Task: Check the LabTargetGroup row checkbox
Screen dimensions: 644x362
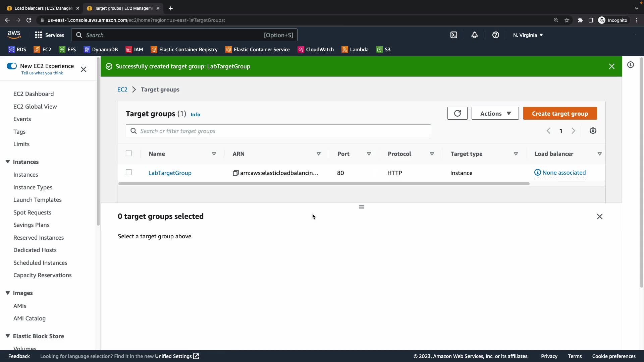Action: point(129,172)
